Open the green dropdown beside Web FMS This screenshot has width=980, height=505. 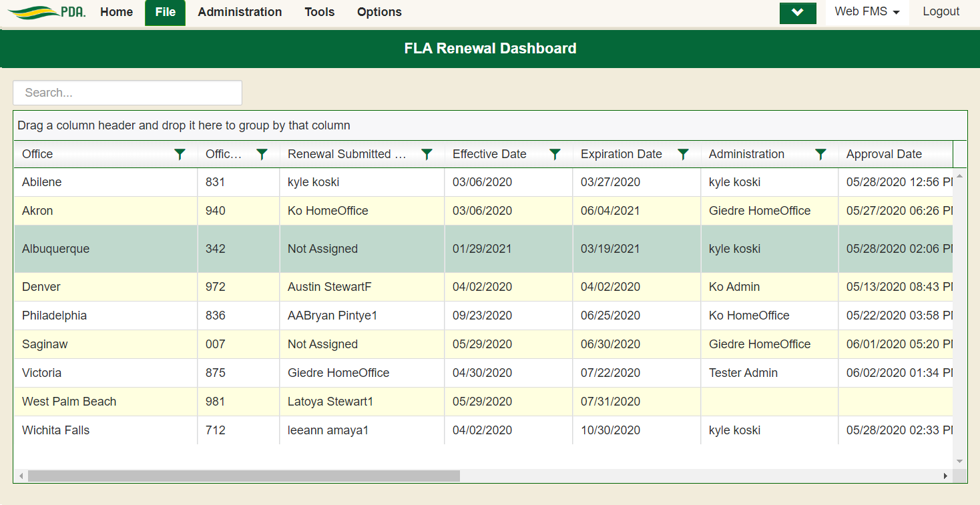tap(798, 12)
